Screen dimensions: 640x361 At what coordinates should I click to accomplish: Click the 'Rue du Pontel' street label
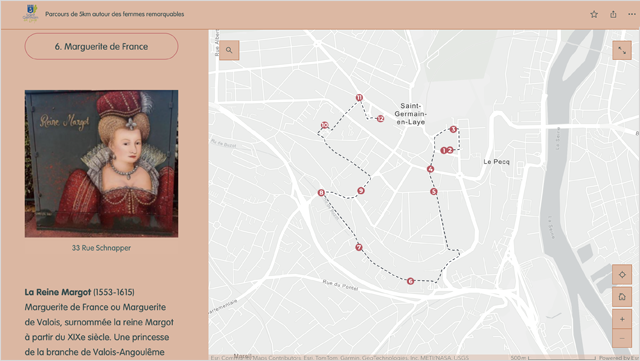(340, 285)
